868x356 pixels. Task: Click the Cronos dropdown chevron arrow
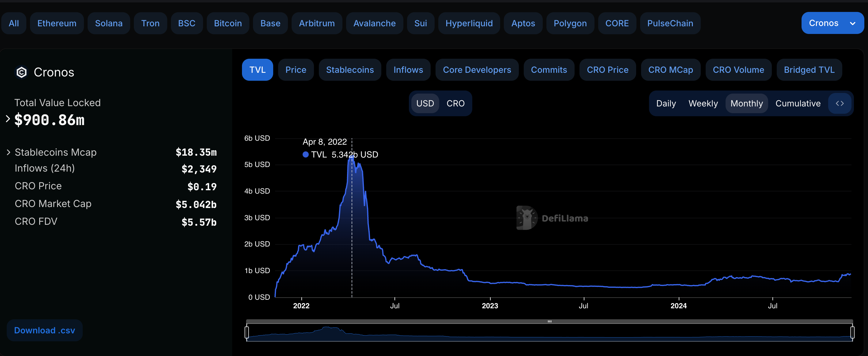[x=852, y=23]
